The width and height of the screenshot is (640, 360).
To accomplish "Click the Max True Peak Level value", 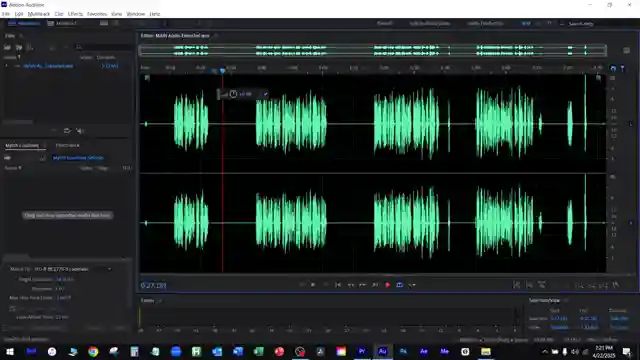I will 64,298.
